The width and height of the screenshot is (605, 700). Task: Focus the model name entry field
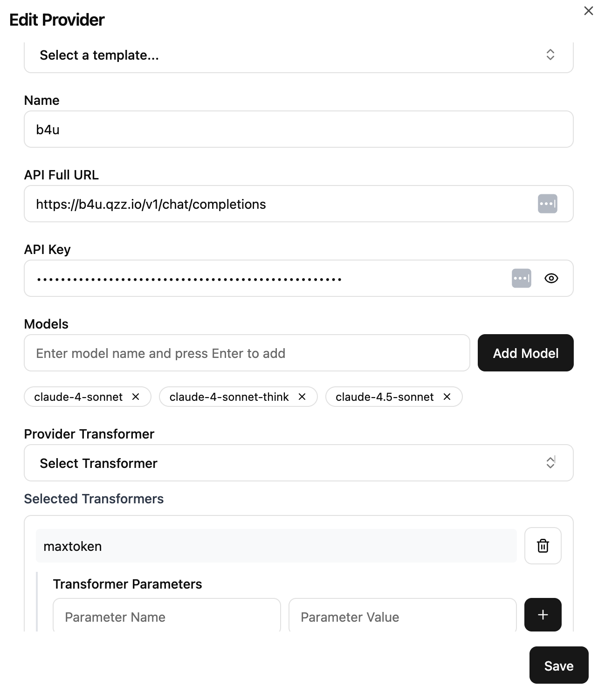coord(247,353)
